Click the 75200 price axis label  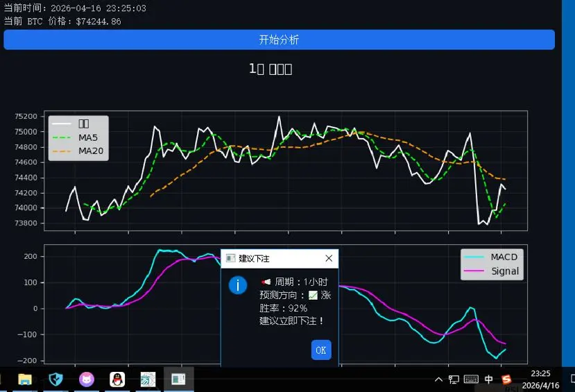[x=26, y=117]
